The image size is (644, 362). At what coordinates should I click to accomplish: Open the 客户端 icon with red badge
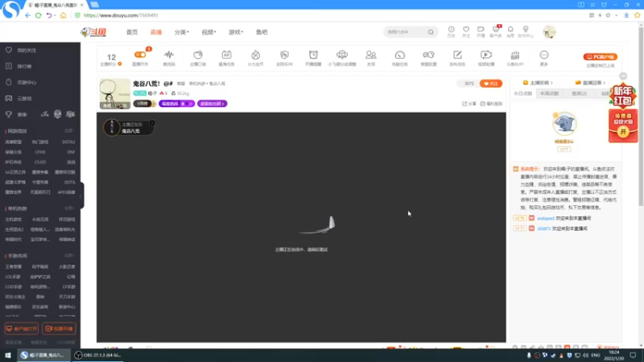496,30
